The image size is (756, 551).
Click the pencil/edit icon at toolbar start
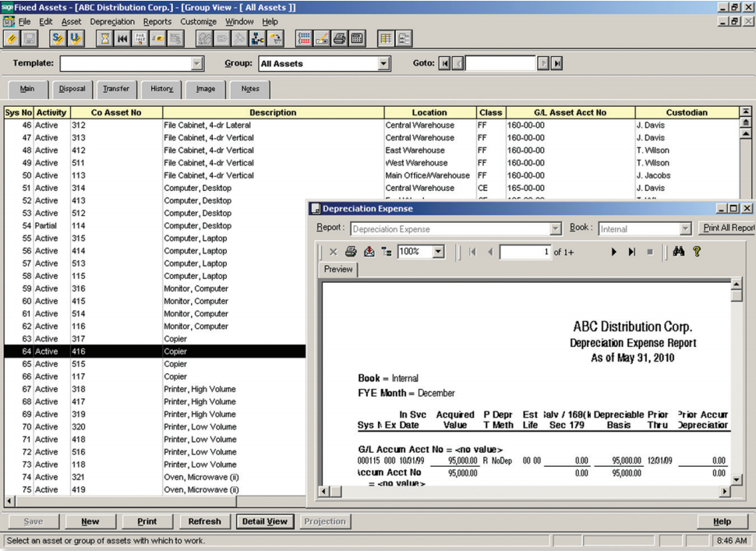point(12,38)
